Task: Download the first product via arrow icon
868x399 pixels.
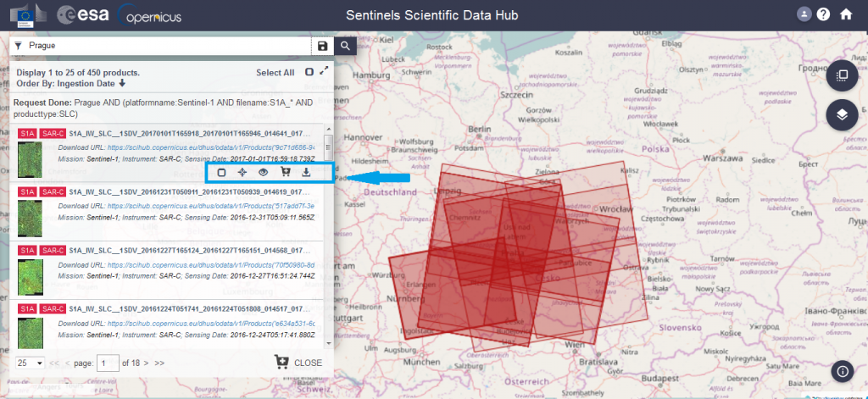Action: click(306, 173)
